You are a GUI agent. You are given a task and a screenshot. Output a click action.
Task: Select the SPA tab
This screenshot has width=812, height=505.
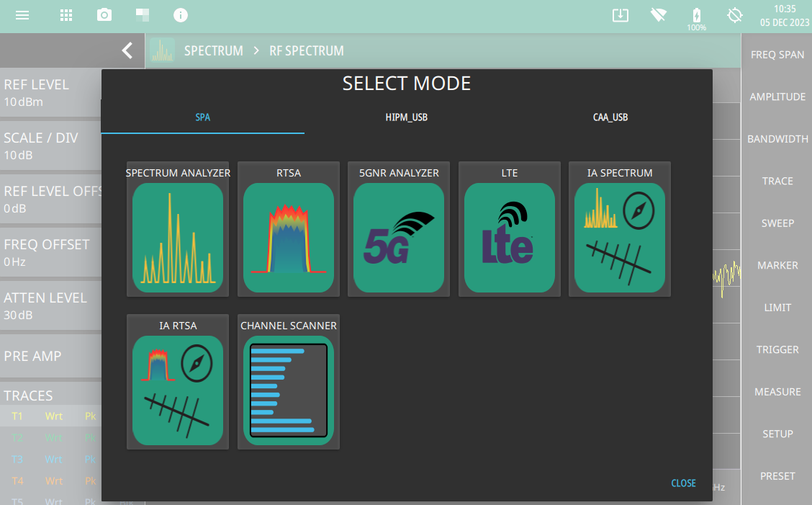pos(203,117)
